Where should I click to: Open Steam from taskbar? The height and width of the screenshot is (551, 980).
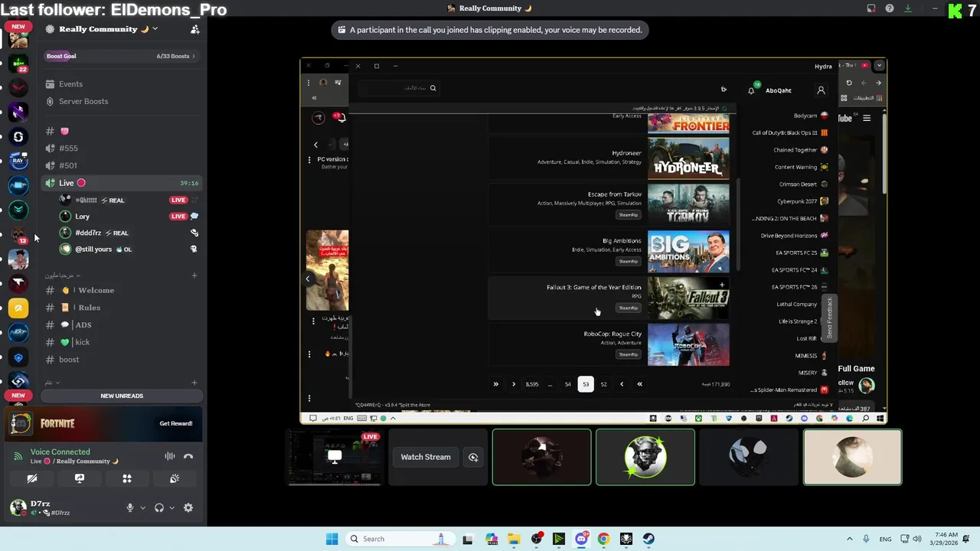click(x=648, y=539)
